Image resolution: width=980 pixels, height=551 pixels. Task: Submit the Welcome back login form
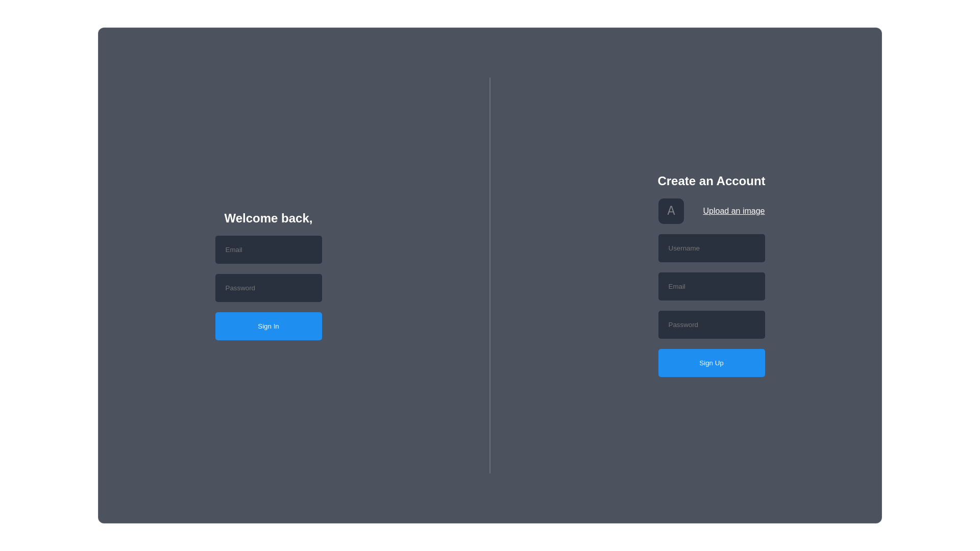click(268, 326)
